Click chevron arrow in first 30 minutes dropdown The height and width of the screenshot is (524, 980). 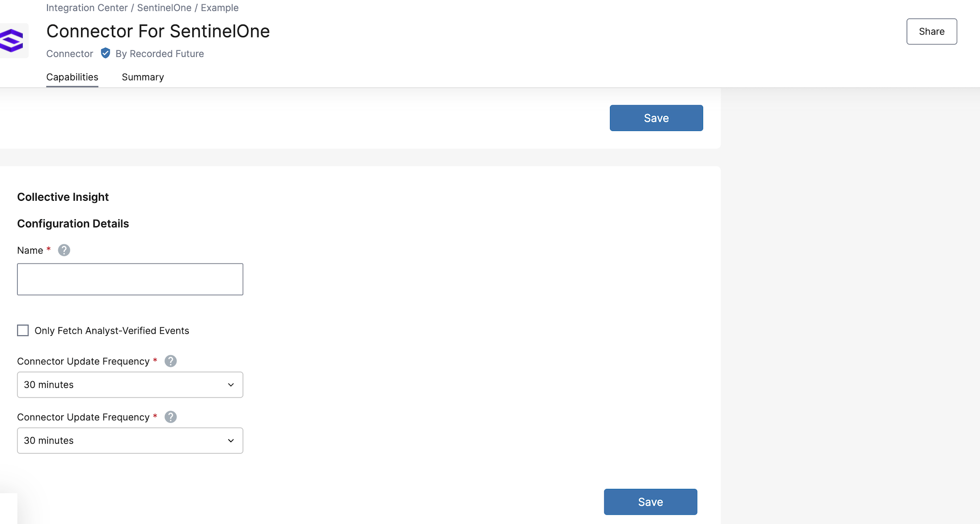click(x=231, y=385)
